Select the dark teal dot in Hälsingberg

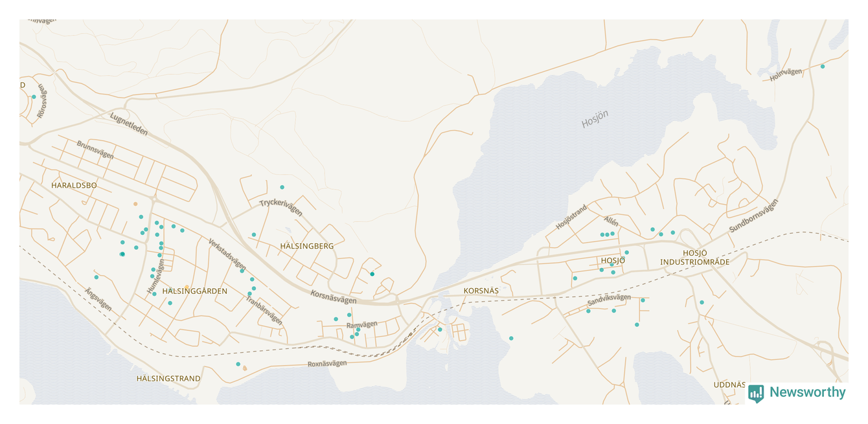[x=372, y=274]
